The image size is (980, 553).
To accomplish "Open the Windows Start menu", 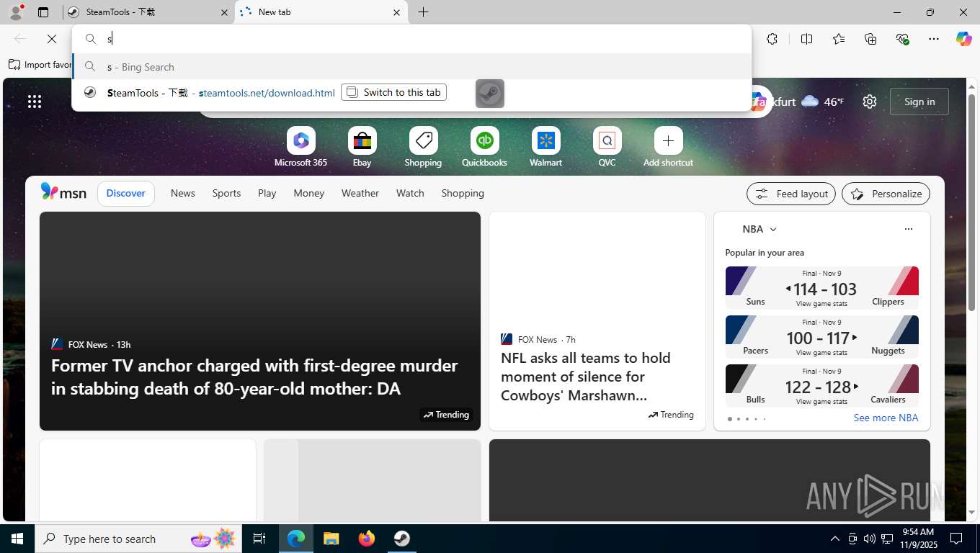I will click(x=17, y=539).
